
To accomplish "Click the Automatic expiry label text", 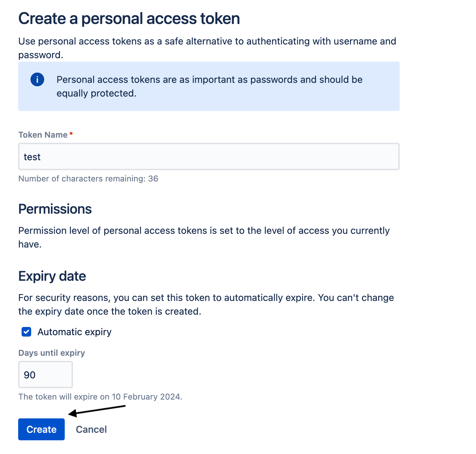I will 74,332.
